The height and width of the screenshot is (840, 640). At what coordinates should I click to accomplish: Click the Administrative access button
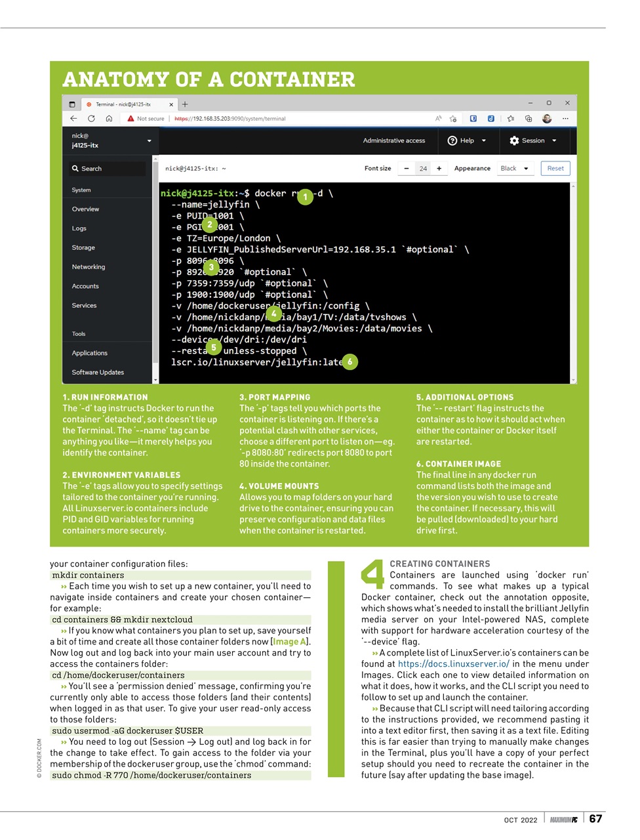(393, 140)
